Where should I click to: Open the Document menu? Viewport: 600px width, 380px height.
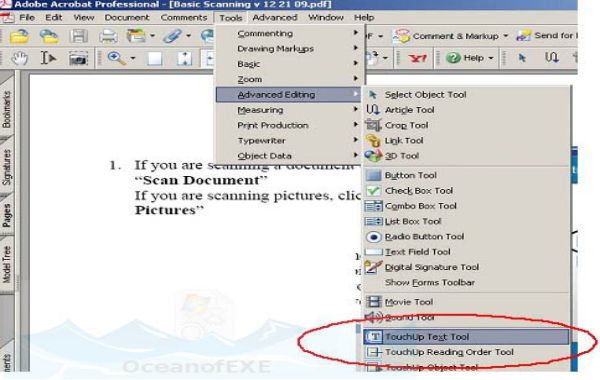coord(127,18)
